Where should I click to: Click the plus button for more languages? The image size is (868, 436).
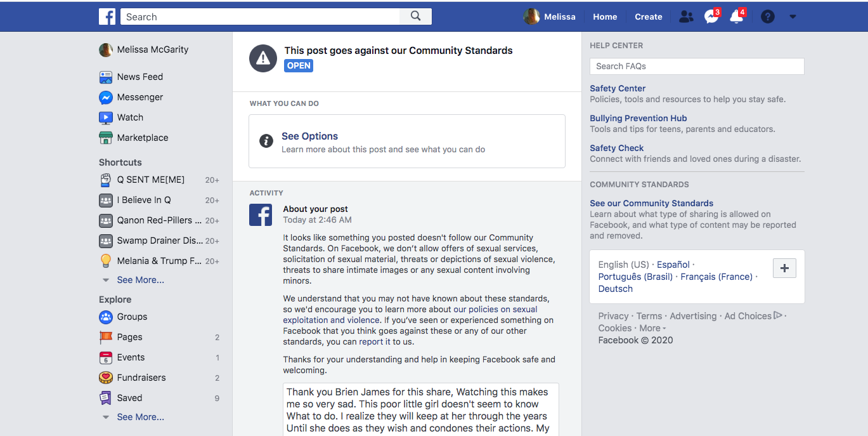click(x=784, y=268)
